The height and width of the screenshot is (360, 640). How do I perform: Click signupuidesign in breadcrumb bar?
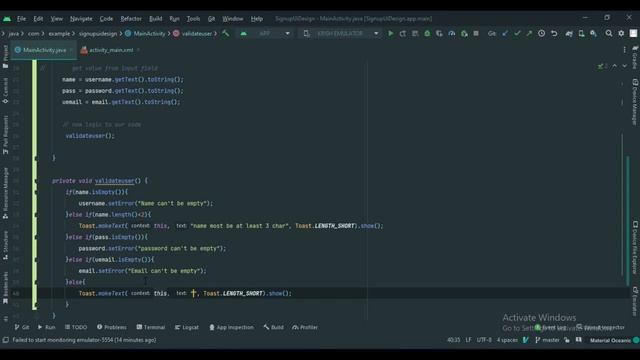98,33
